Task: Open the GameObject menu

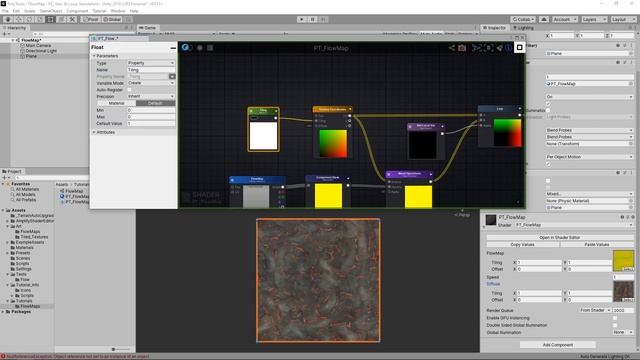Action: pos(51,11)
